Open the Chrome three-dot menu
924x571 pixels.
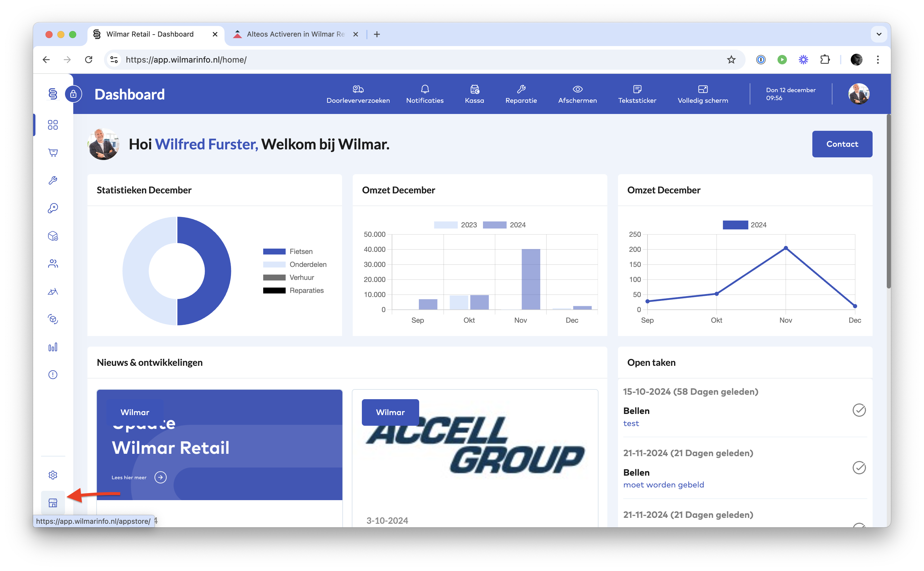click(878, 60)
